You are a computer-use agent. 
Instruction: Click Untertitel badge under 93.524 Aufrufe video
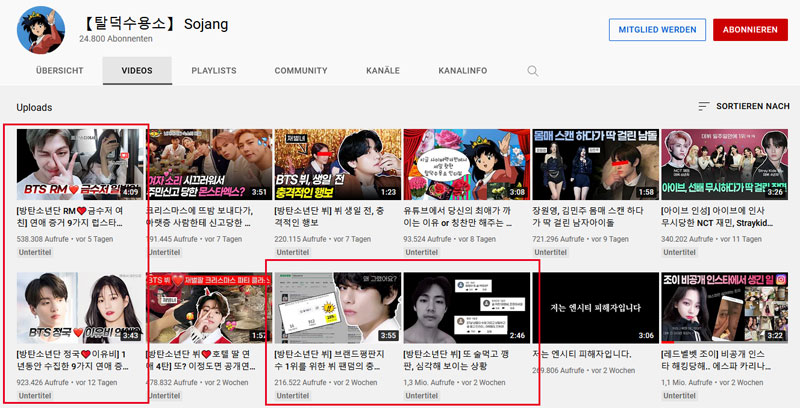422,252
